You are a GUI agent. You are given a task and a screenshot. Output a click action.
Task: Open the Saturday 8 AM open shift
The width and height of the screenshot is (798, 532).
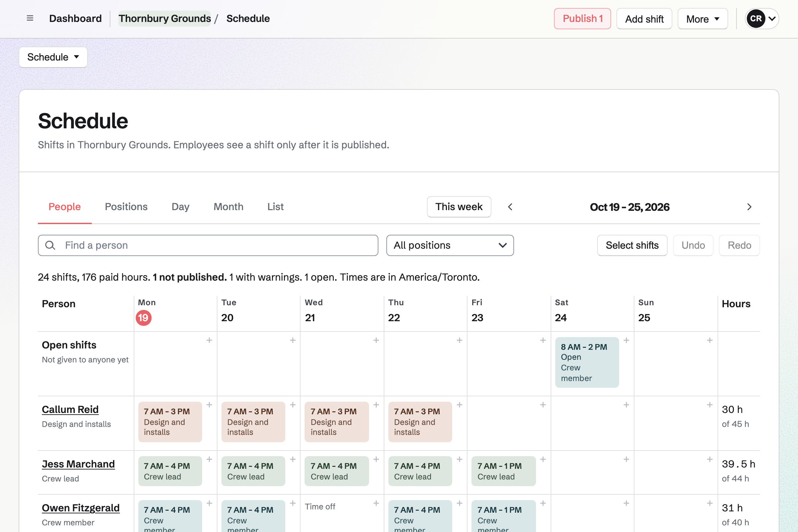click(x=587, y=362)
